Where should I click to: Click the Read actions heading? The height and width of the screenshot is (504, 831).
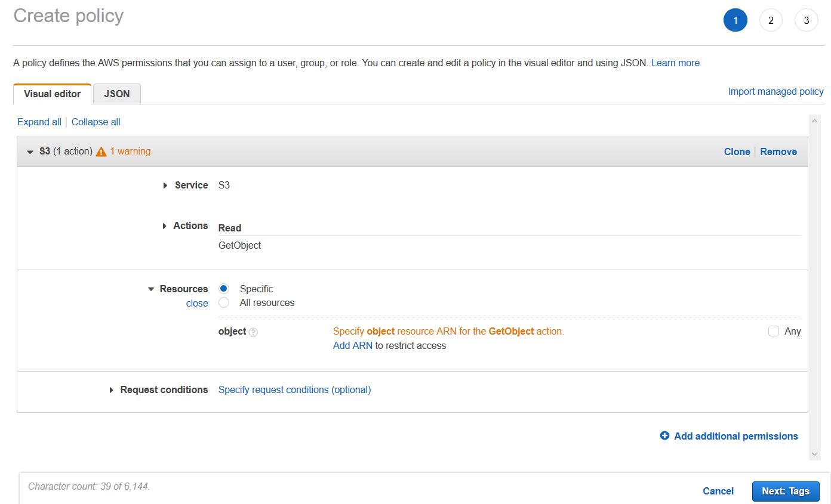(230, 228)
